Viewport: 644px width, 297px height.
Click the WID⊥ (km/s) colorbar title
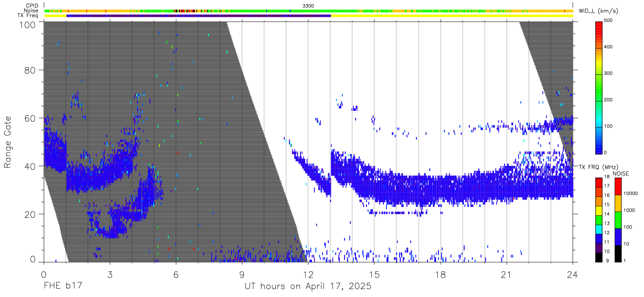click(x=598, y=10)
